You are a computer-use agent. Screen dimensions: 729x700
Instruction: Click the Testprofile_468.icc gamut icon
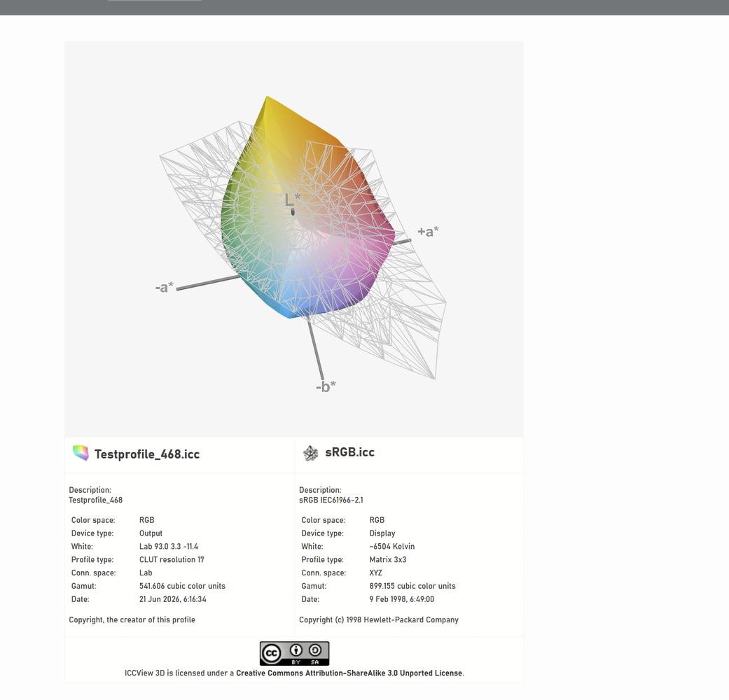pyautogui.click(x=81, y=453)
